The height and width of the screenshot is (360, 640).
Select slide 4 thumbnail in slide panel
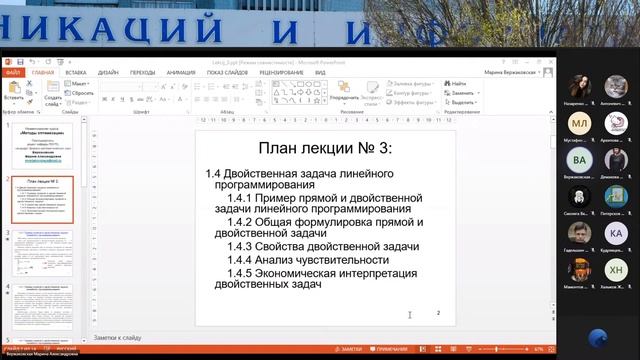click(x=42, y=307)
